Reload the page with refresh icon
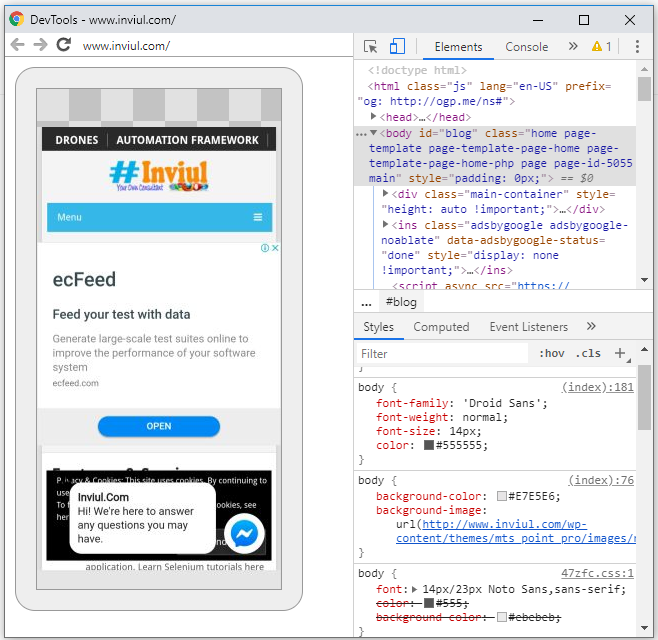Viewport: 658px width, 640px height. coord(64,44)
